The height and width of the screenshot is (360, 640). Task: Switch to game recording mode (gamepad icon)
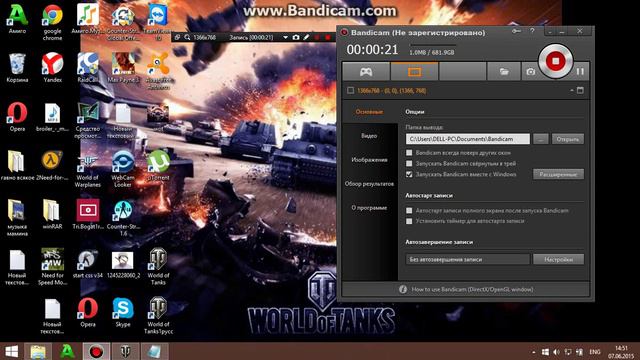pos(366,72)
